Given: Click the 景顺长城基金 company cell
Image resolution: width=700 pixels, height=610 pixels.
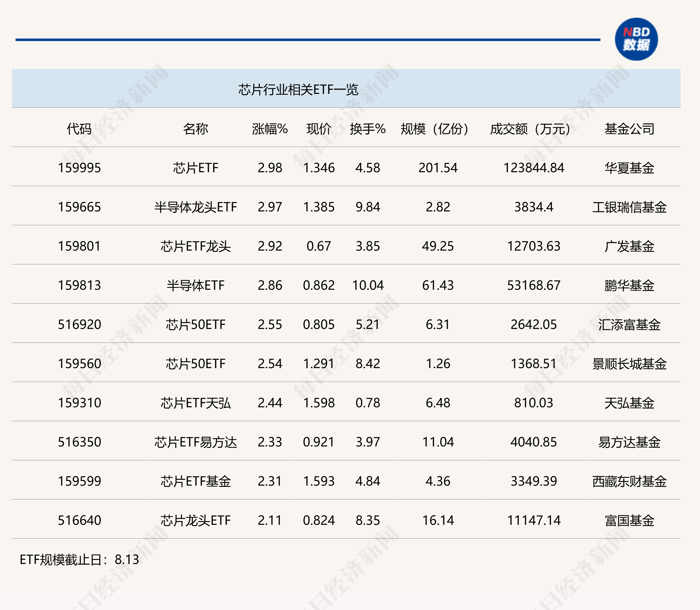Looking at the screenshot, I should point(629,363).
